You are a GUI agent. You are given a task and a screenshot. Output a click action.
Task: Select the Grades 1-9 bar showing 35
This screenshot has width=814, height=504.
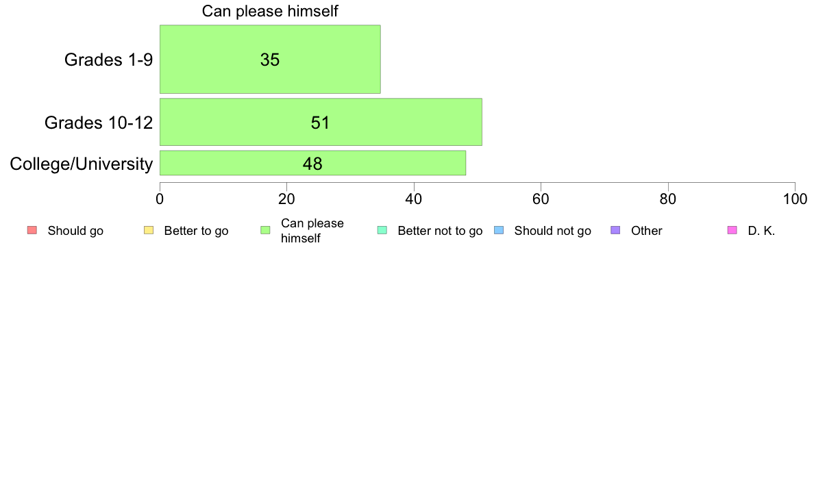tap(270, 59)
